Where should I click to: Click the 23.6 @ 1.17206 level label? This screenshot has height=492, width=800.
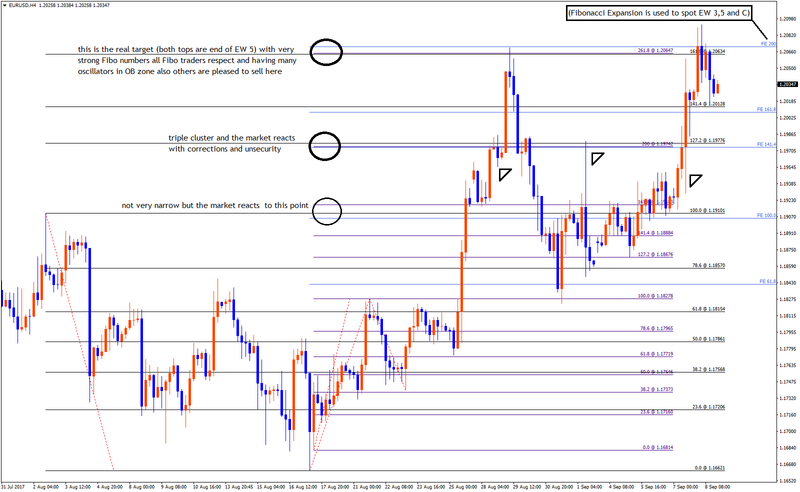tap(708, 407)
